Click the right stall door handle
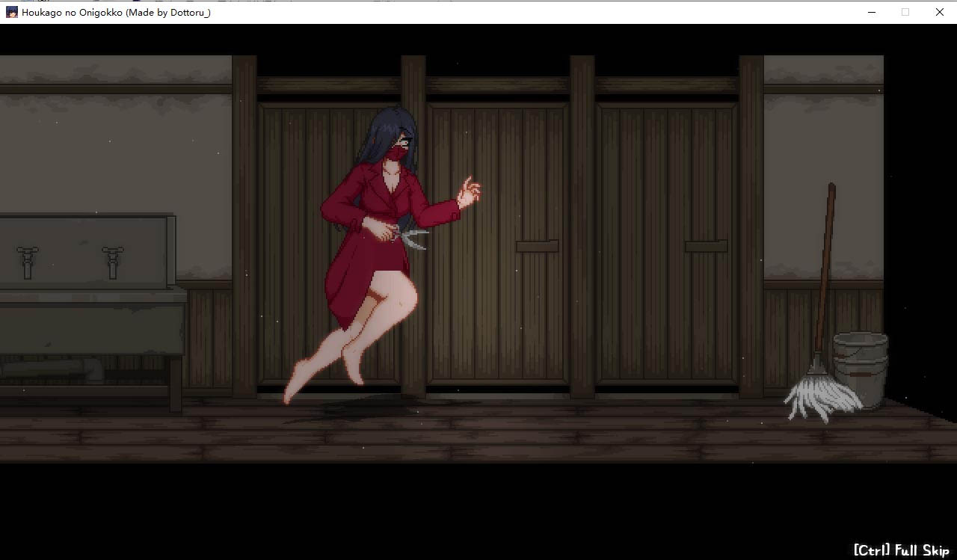The width and height of the screenshot is (957, 560). click(x=706, y=246)
